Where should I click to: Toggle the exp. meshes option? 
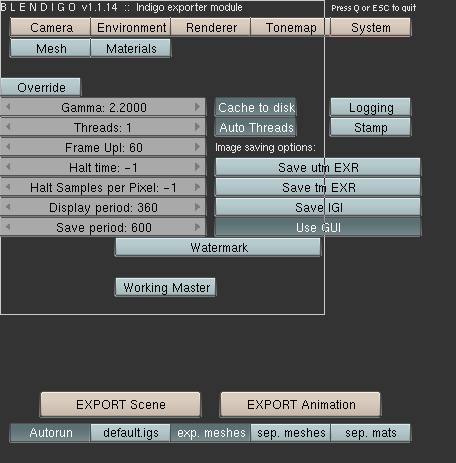coord(211,433)
